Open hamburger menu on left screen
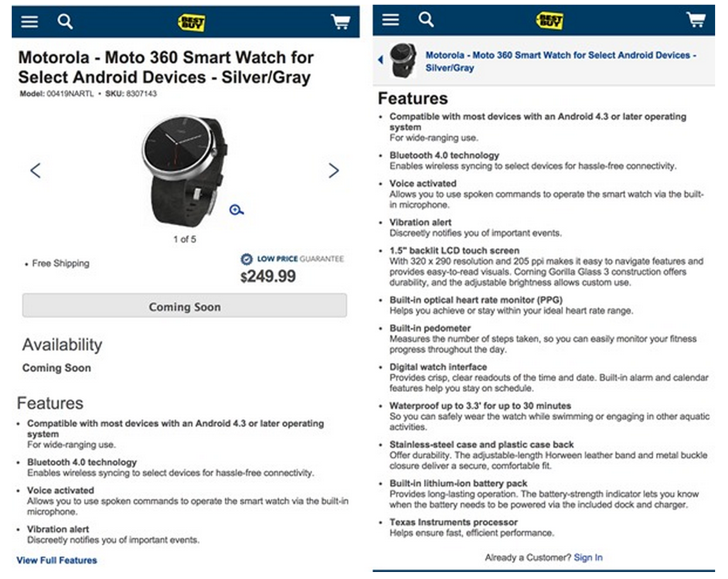The width and height of the screenshot is (728, 579). [29, 22]
